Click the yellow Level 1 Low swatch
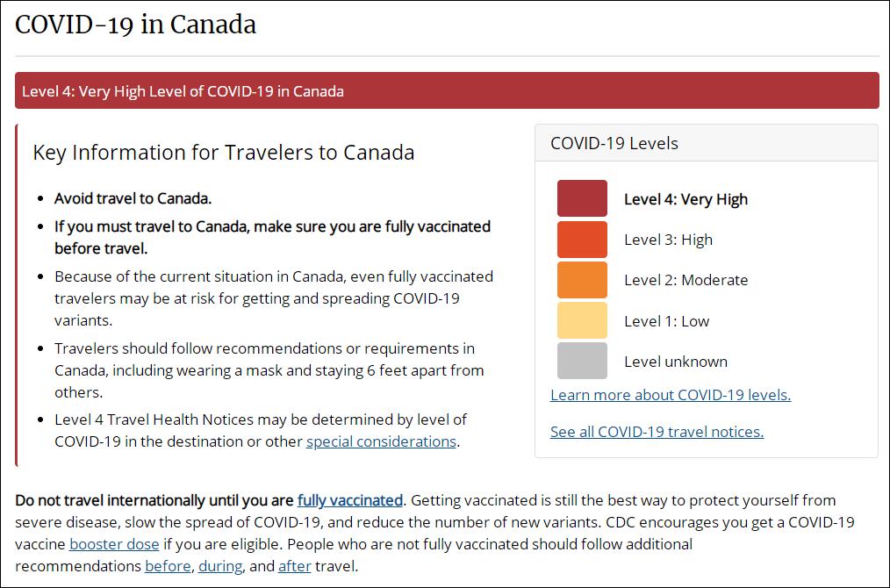Image resolution: width=890 pixels, height=588 pixels. [x=582, y=320]
